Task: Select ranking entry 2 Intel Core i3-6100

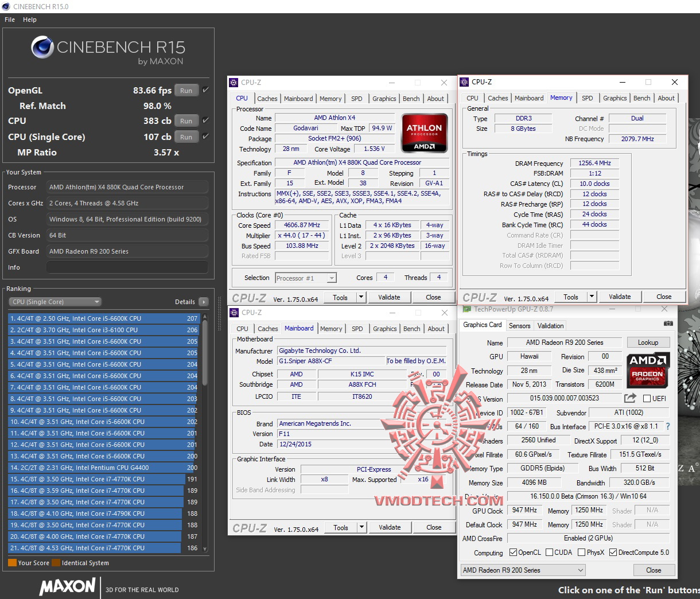Action: 104,330
